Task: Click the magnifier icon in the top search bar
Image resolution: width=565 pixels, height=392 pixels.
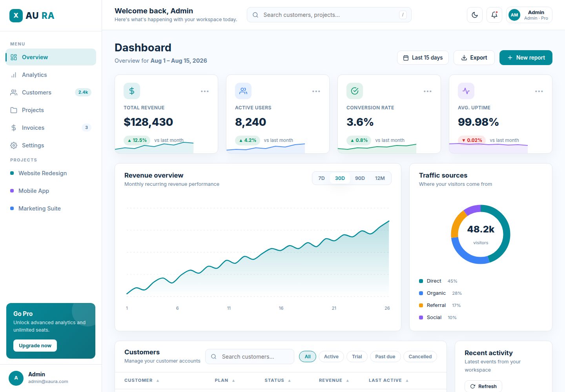Action: 255,15
